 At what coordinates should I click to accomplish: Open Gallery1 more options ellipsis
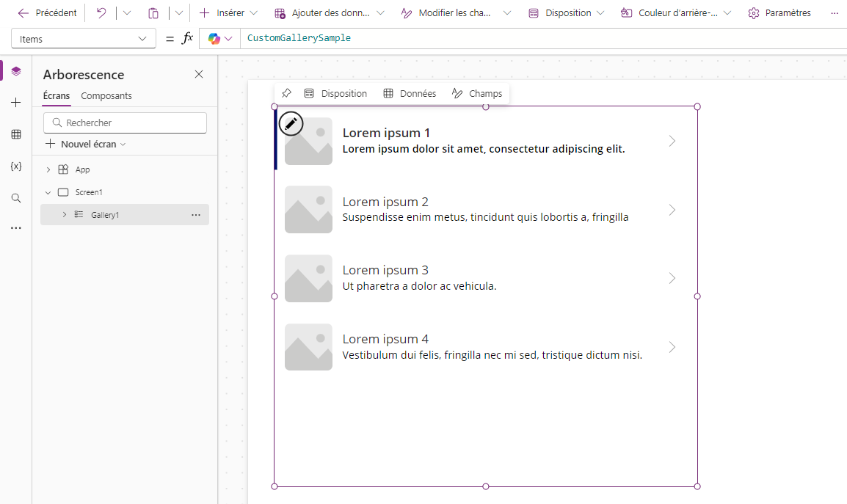tap(195, 215)
